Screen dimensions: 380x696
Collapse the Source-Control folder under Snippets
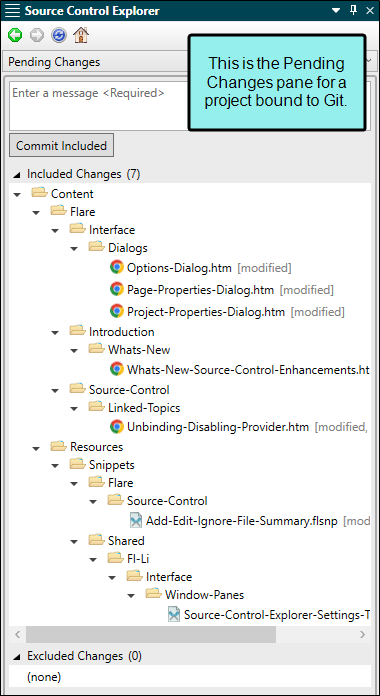93,502
